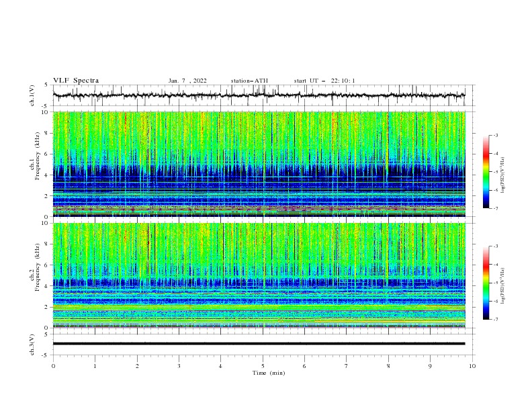
Task: Click the ch.2 spectrogram panel
Action: tap(259, 275)
